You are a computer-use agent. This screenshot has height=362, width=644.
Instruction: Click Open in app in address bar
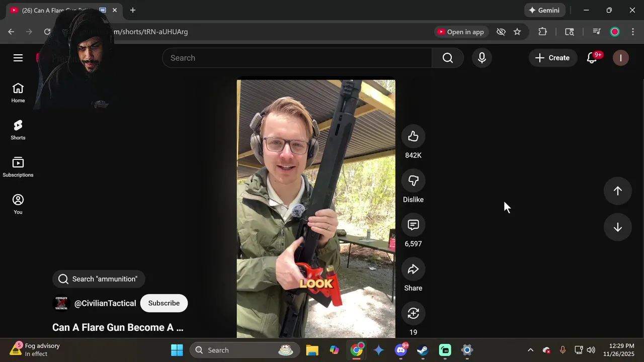tap(461, 32)
